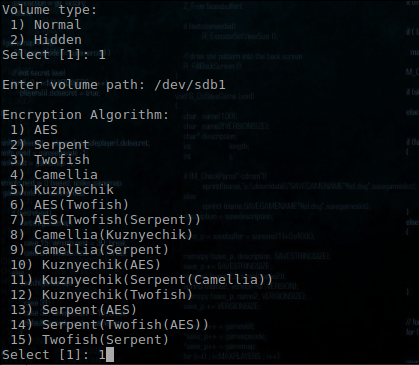Screen dimensions: 419x365
Task: Click the Camellia(Kuznyechik) entry
Action: click(101, 235)
